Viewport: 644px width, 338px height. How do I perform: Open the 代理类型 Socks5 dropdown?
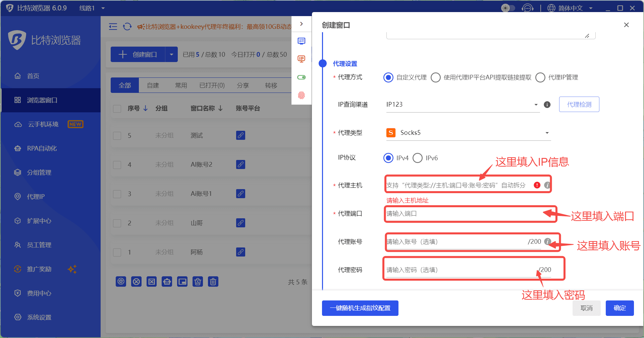pos(469,133)
